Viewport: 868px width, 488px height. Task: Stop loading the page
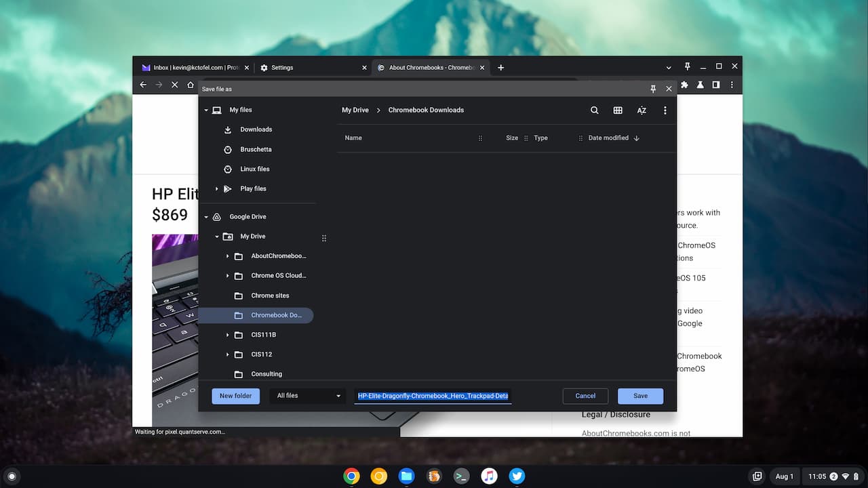(x=174, y=85)
